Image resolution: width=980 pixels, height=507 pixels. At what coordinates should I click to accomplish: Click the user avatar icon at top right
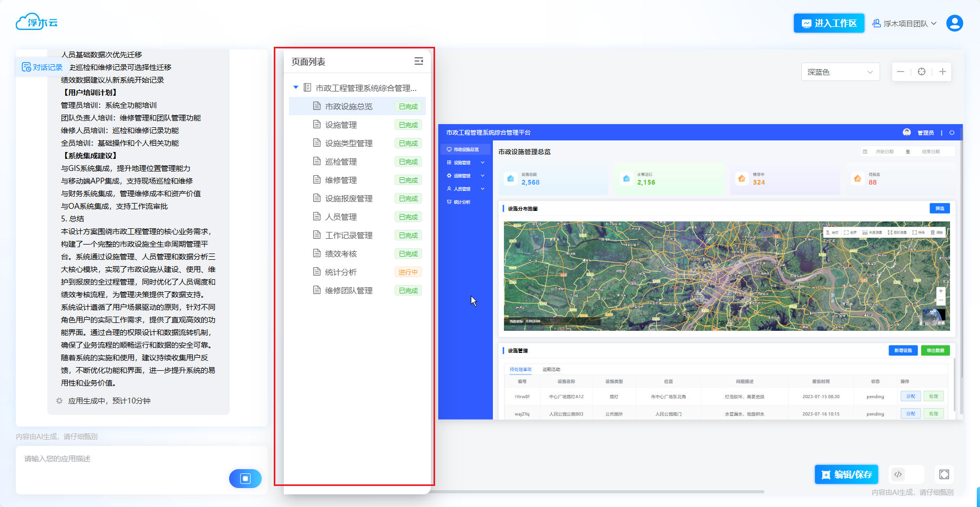(954, 23)
